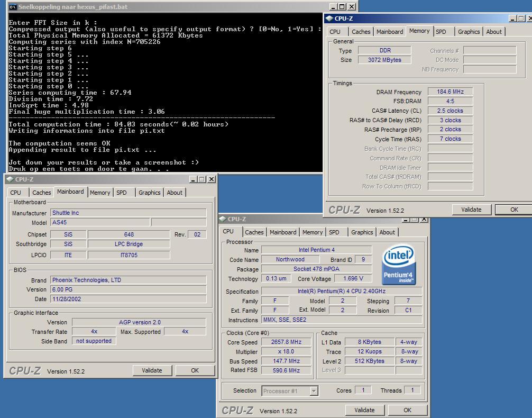Screen dimensions: 532x418
Task: Close the command prompt window
Action: point(352,7)
